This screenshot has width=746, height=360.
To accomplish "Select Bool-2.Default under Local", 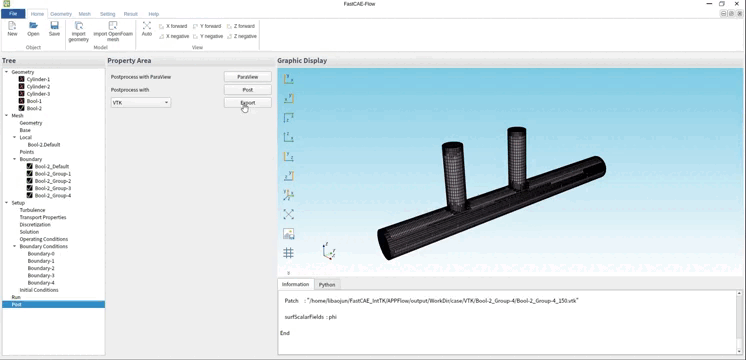I will (x=44, y=145).
